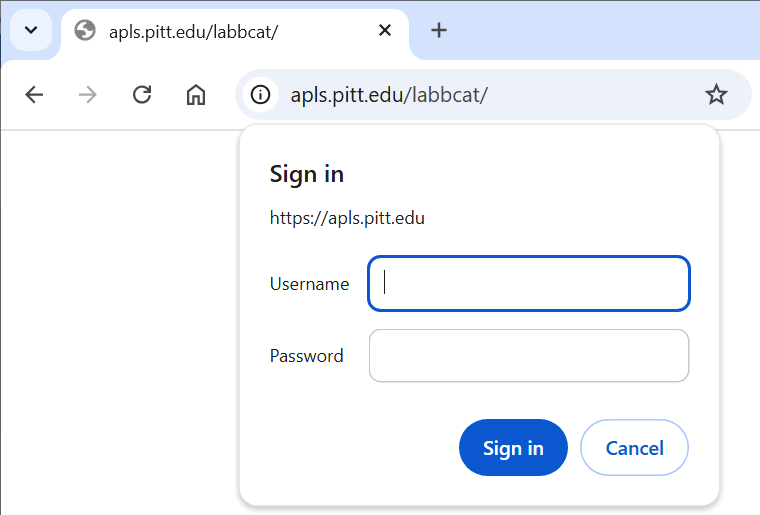This screenshot has width=760, height=515.
Task: Reload the apls.pitt.edu page
Action: pos(142,94)
